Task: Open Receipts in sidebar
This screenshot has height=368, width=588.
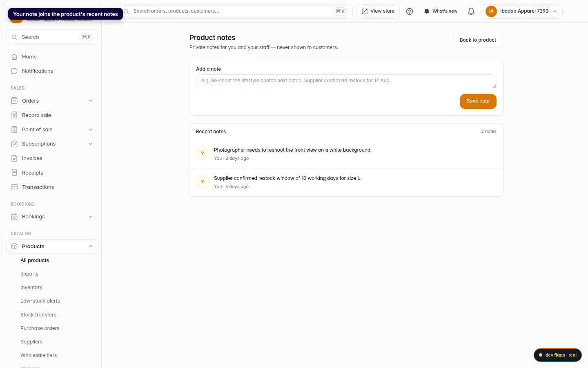Action: [52, 173]
